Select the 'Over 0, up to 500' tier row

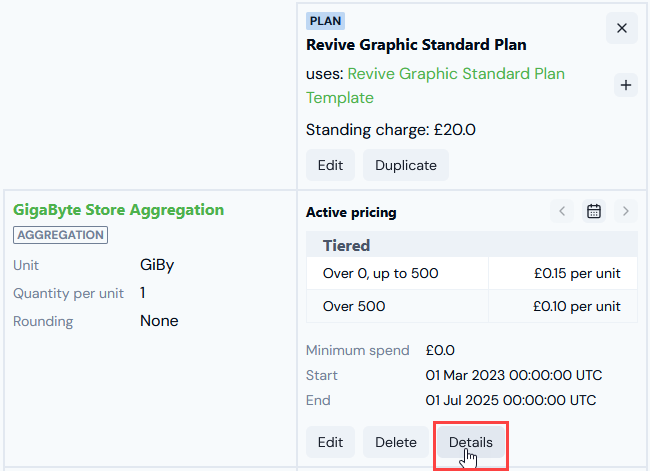(x=472, y=273)
